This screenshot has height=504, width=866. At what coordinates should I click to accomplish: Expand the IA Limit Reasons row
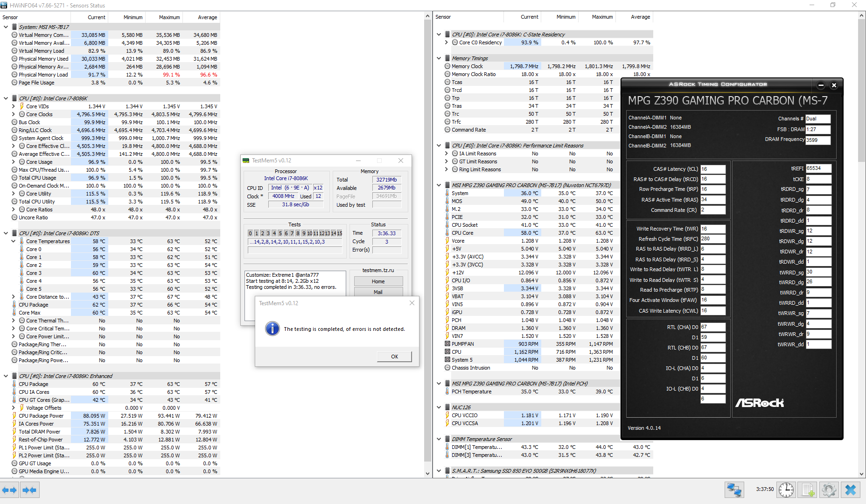(x=446, y=154)
